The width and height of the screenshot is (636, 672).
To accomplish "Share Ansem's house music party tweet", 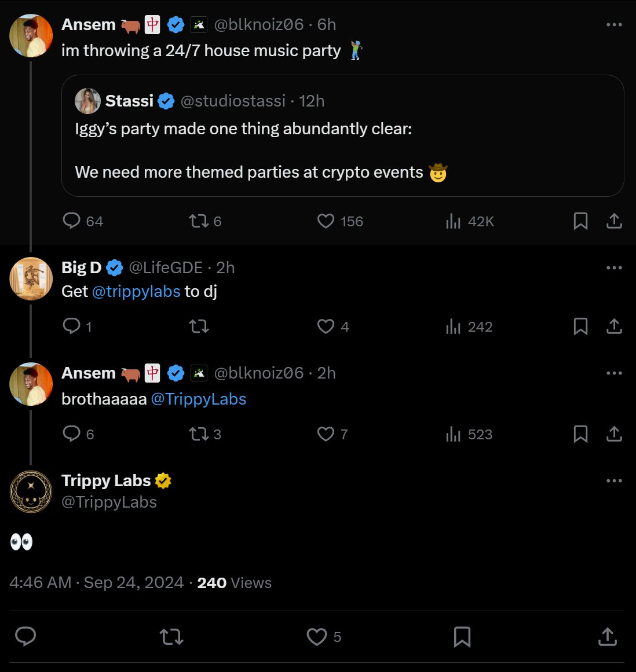I will point(614,221).
